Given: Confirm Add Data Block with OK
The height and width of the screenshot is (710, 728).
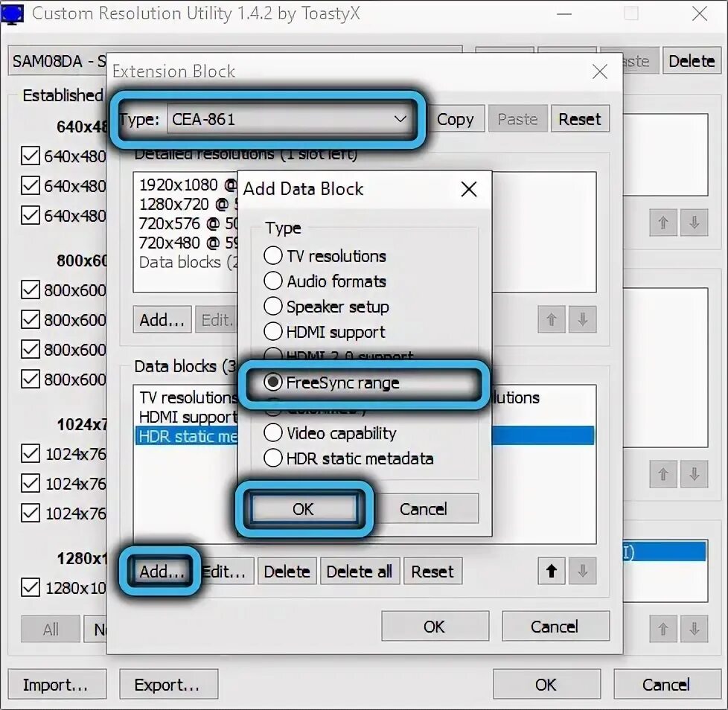Looking at the screenshot, I should tap(304, 509).
